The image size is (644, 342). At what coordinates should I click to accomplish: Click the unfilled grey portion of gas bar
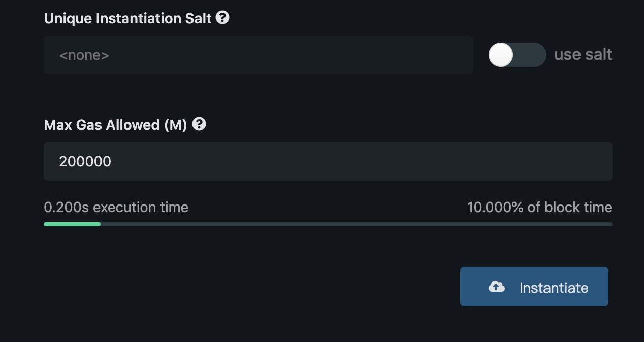pos(356,224)
